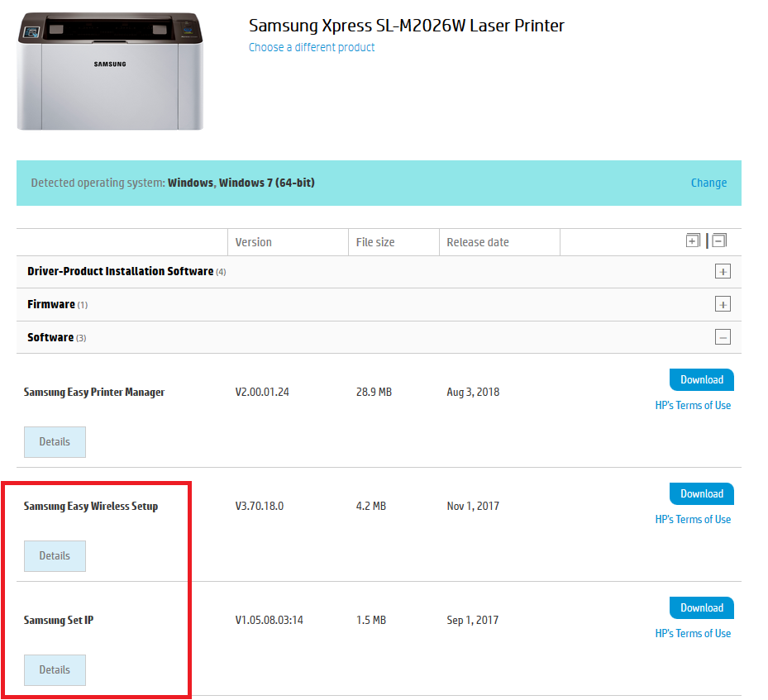Viewport: 768px width, 700px height.
Task: Click the Release date column header
Action: 478,243
